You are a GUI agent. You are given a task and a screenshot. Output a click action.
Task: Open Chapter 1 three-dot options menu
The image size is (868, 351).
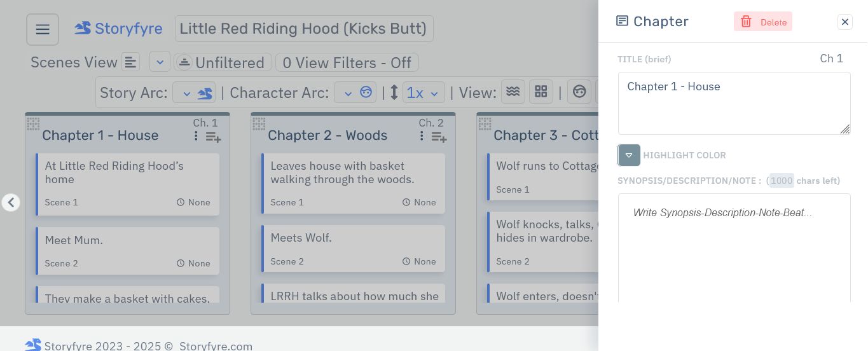pos(196,136)
